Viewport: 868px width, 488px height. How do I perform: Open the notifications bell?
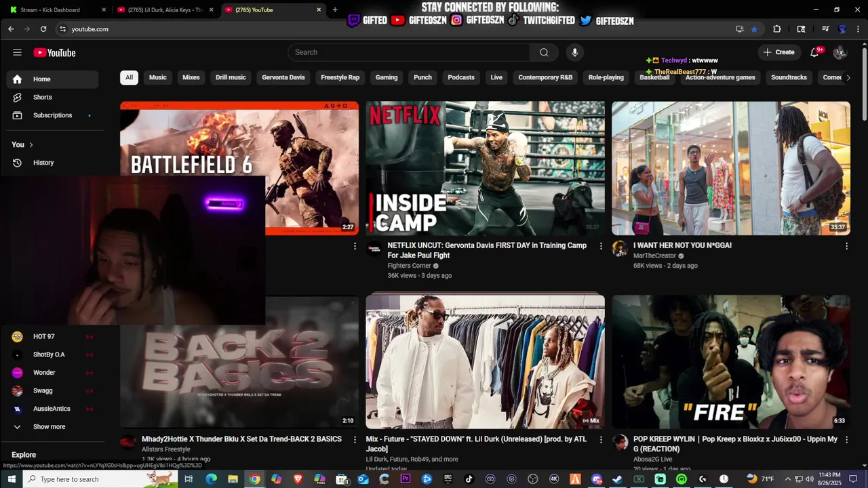coord(815,52)
